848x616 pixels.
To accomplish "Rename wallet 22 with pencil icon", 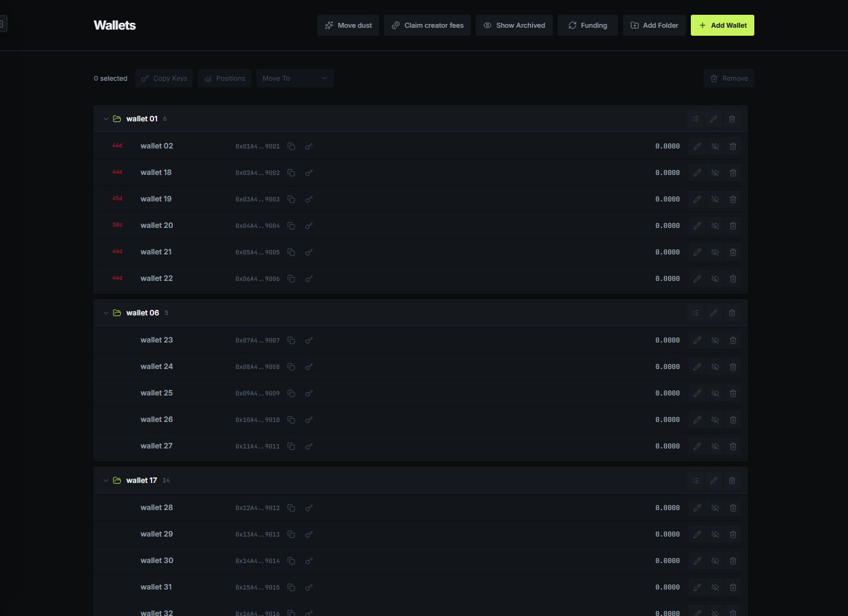I will (697, 279).
